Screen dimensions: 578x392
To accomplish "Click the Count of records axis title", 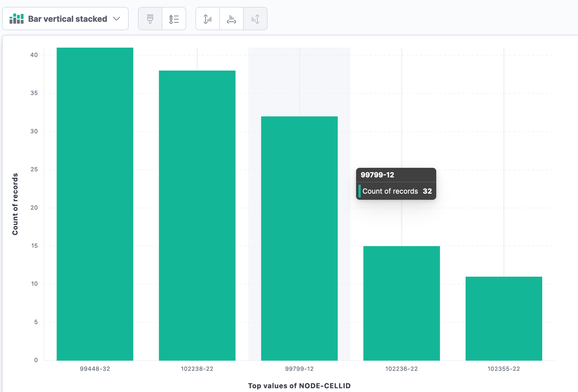I will (15, 204).
